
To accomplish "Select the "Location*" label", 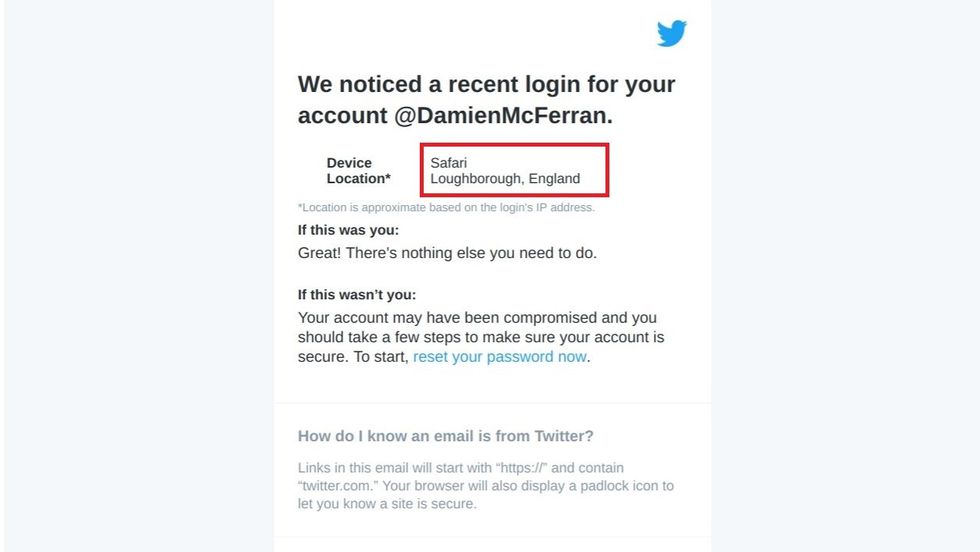I will [x=358, y=179].
